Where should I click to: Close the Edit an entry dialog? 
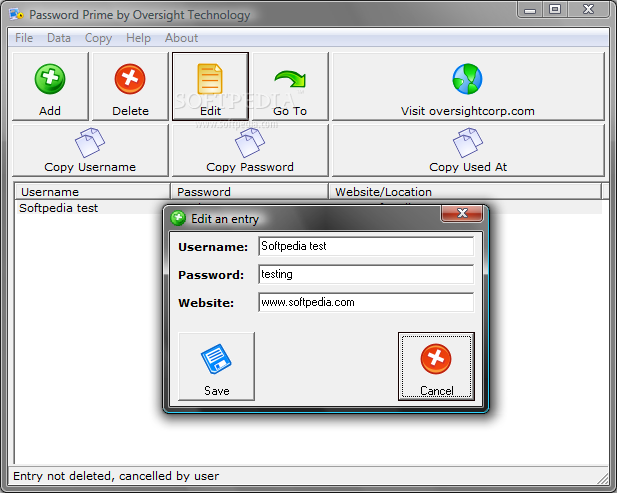click(x=462, y=214)
